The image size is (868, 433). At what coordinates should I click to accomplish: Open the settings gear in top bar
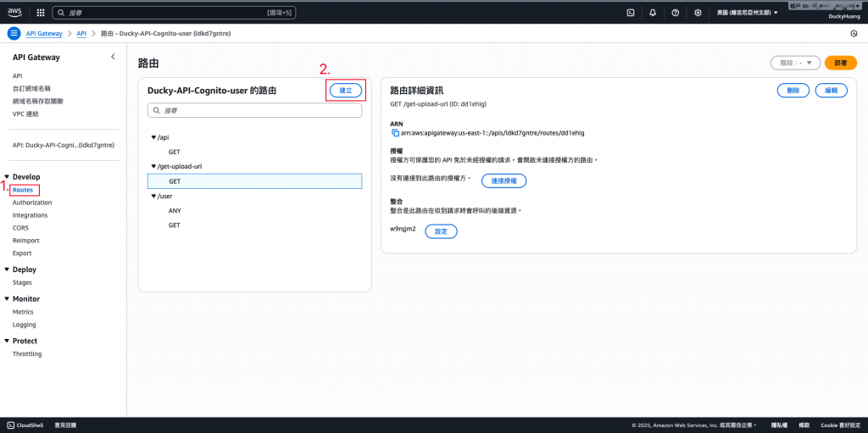(x=698, y=12)
